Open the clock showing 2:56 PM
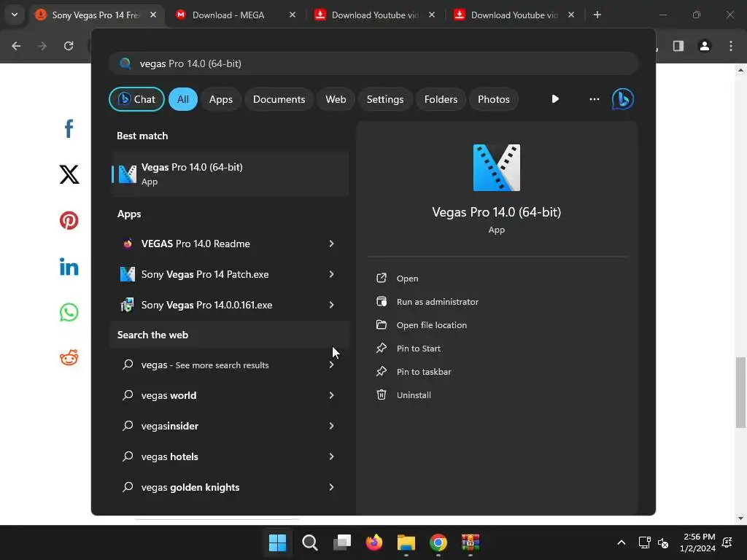 point(697,542)
